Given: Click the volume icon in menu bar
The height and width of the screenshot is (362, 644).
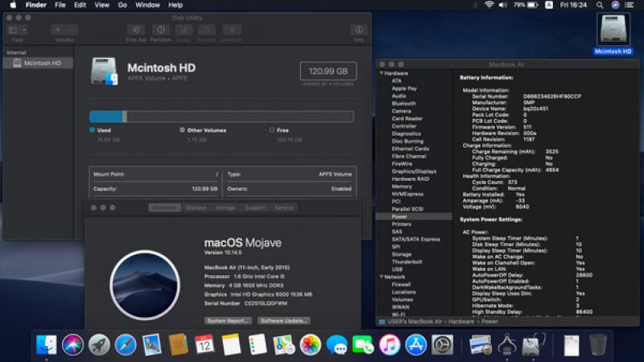Looking at the screenshot, I should 502,5.
